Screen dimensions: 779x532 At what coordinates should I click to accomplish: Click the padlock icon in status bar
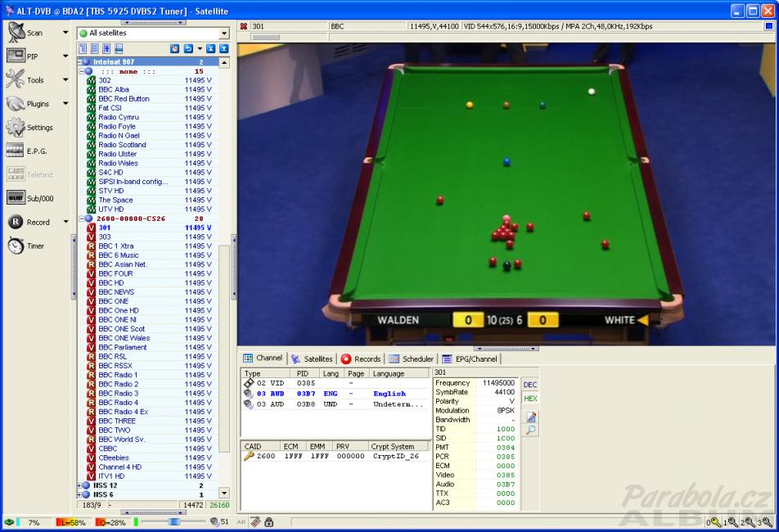(x=268, y=522)
